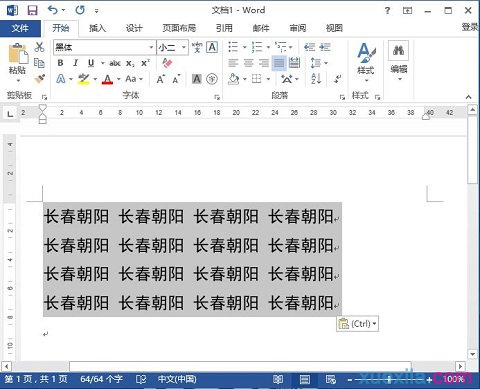Image resolution: width=480 pixels, height=389 pixels.
Task: Click the Paste clipboard icon
Action: pos(17,53)
